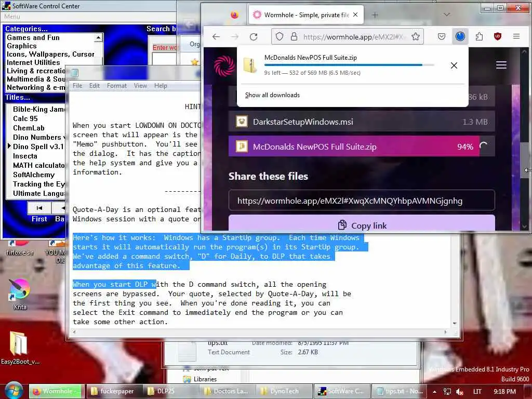Viewport: 532px width, 399px height.
Task: Select Internet Utilities category
Action: [x=33, y=62]
